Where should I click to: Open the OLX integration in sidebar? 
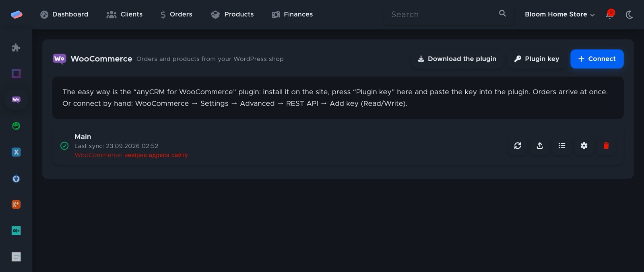click(x=16, y=230)
